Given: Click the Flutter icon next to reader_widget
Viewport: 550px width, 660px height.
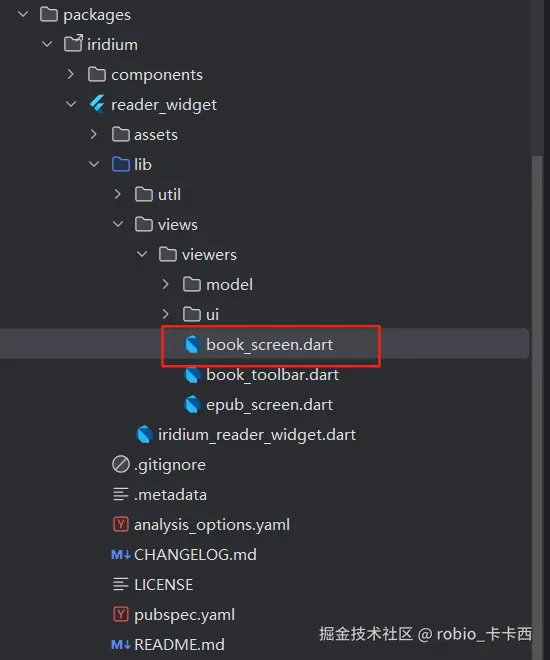Looking at the screenshot, I should pyautogui.click(x=97, y=104).
